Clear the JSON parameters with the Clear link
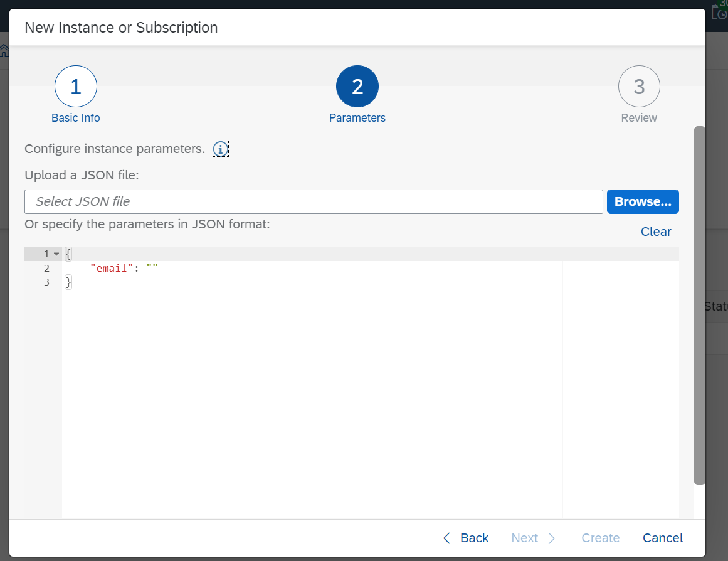 click(656, 232)
